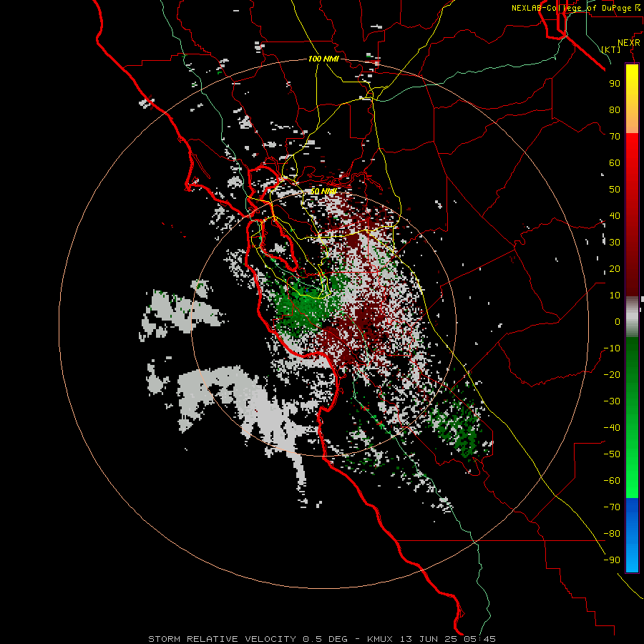Click the 90 value on the velocity scale

pos(615,84)
